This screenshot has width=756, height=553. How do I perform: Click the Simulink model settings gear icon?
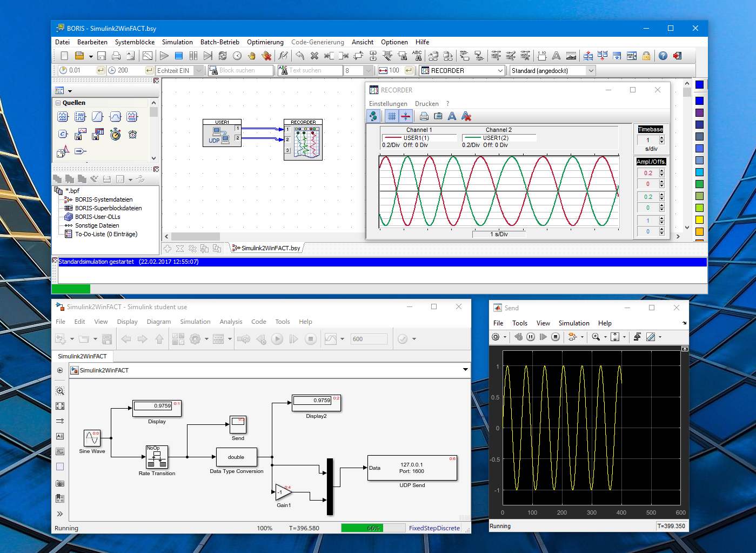coord(195,339)
